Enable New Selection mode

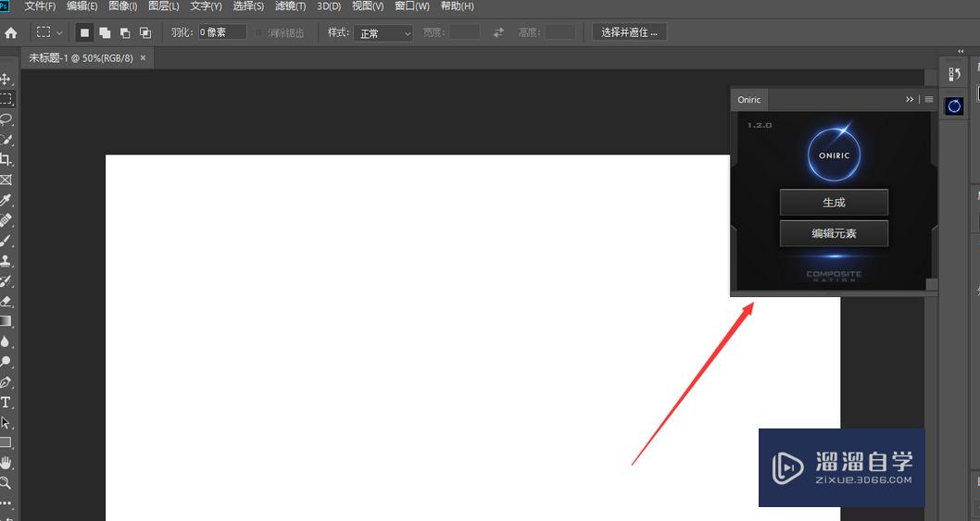(84, 32)
